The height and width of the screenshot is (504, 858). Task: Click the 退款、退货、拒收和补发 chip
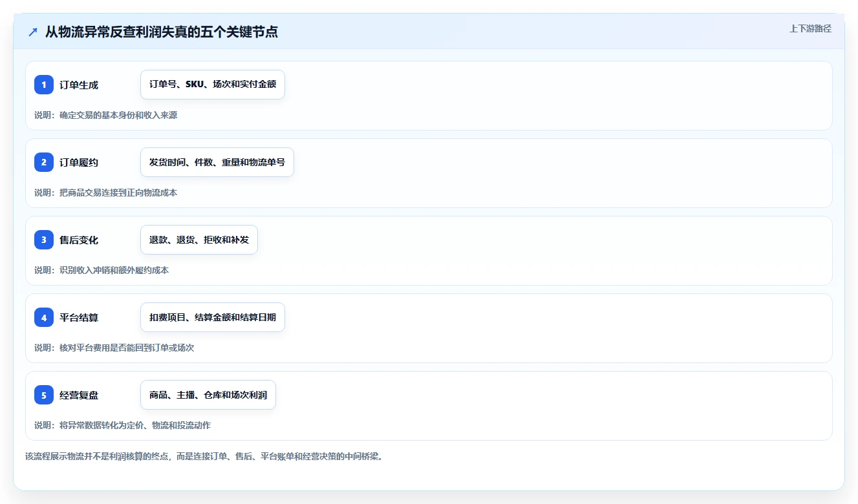point(199,240)
